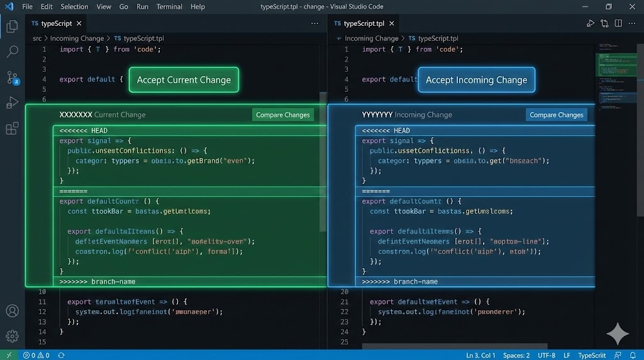Click 'YYYYYYY Incoming Change' header label
This screenshot has width=644, height=360.
click(407, 115)
